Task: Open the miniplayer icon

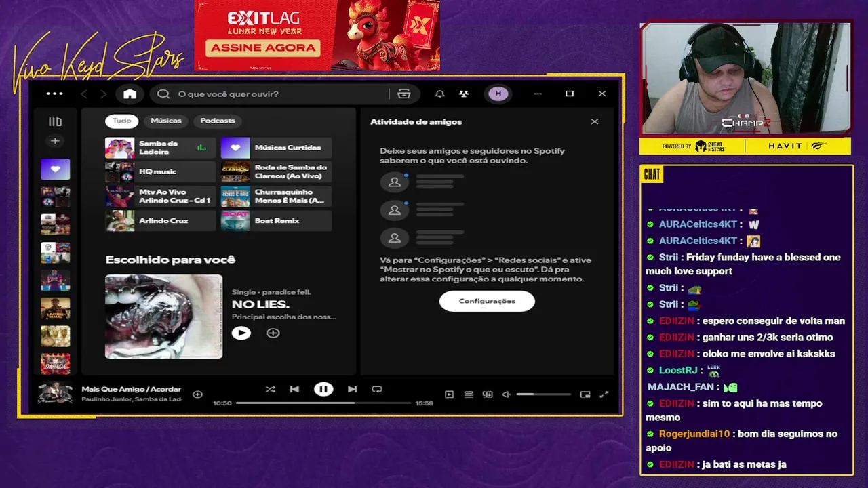Action: [x=585, y=394]
